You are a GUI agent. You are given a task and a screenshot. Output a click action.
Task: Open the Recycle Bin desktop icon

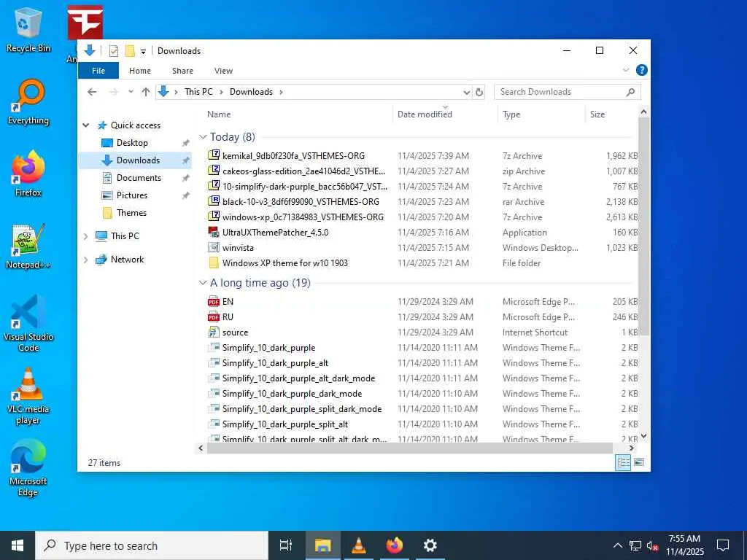pos(28,28)
